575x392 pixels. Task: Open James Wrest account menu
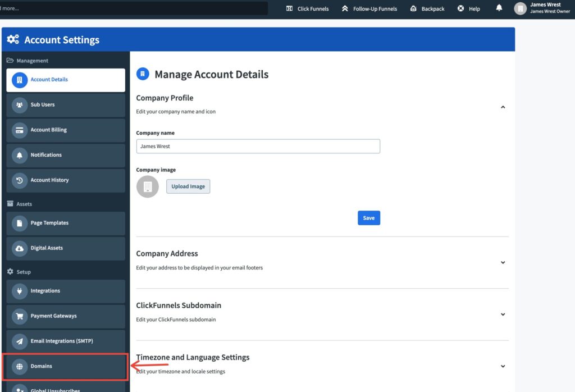543,8
